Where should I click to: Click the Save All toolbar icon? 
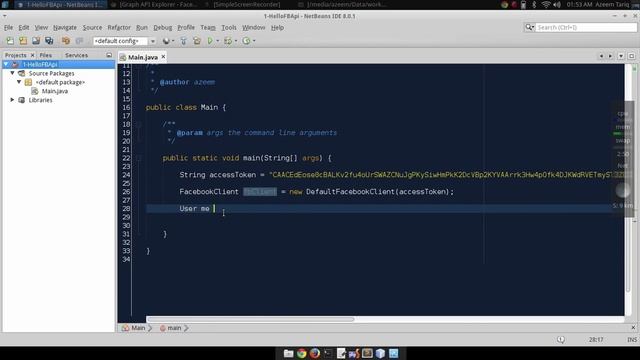point(49,41)
